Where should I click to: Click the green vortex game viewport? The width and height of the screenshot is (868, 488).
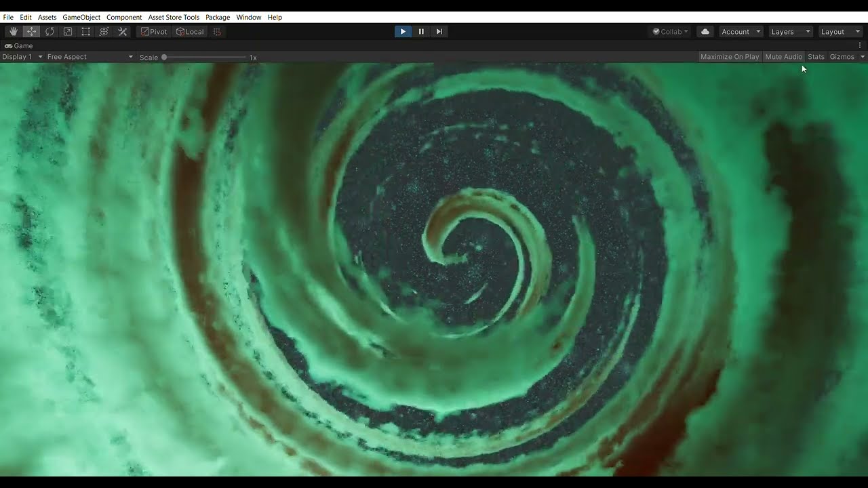tap(434, 270)
